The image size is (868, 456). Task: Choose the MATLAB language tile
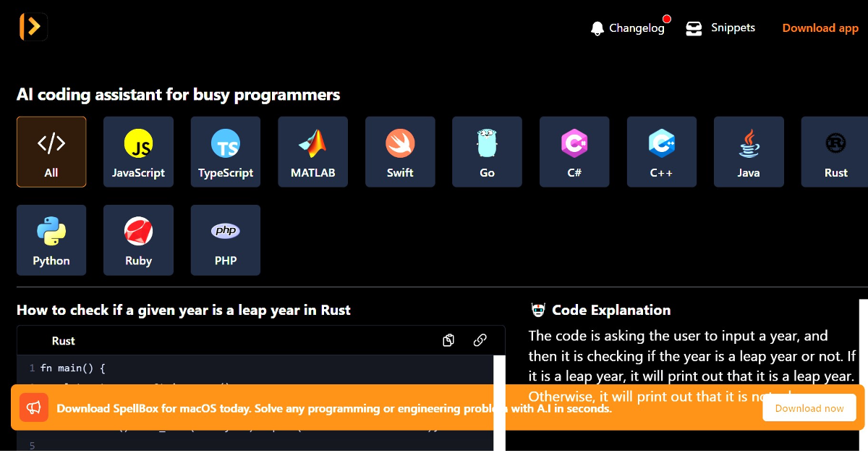pyautogui.click(x=312, y=152)
